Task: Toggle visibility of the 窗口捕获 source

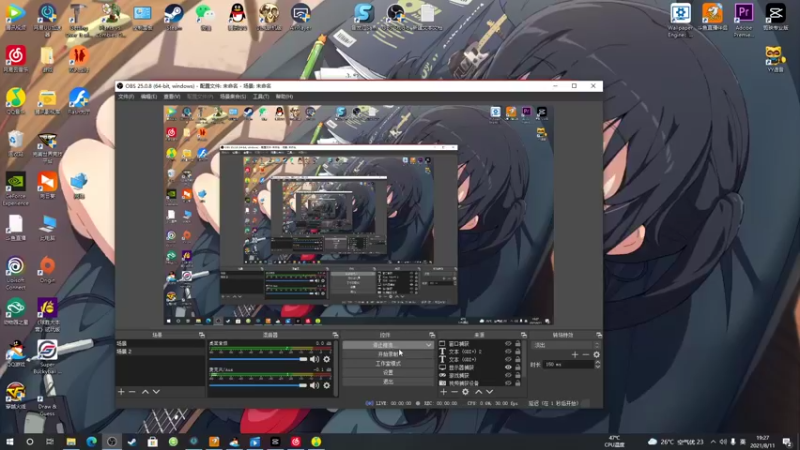Action: point(508,344)
